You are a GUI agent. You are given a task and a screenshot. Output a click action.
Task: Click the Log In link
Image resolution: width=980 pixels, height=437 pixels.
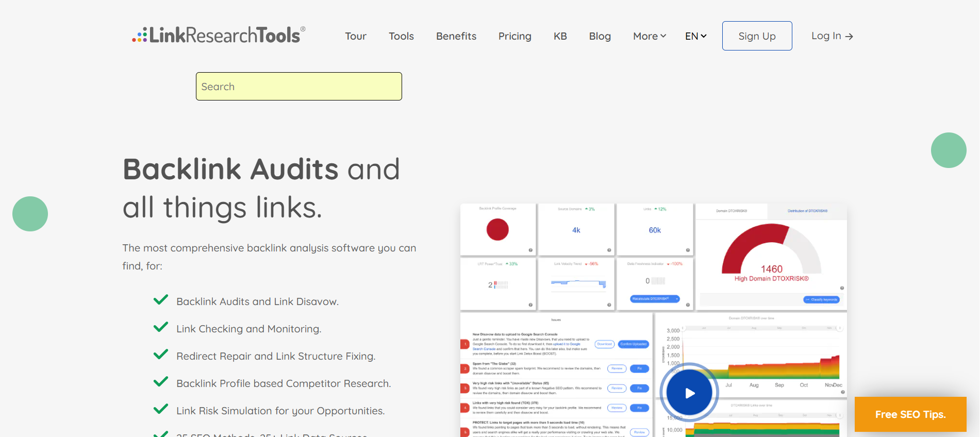(x=832, y=36)
